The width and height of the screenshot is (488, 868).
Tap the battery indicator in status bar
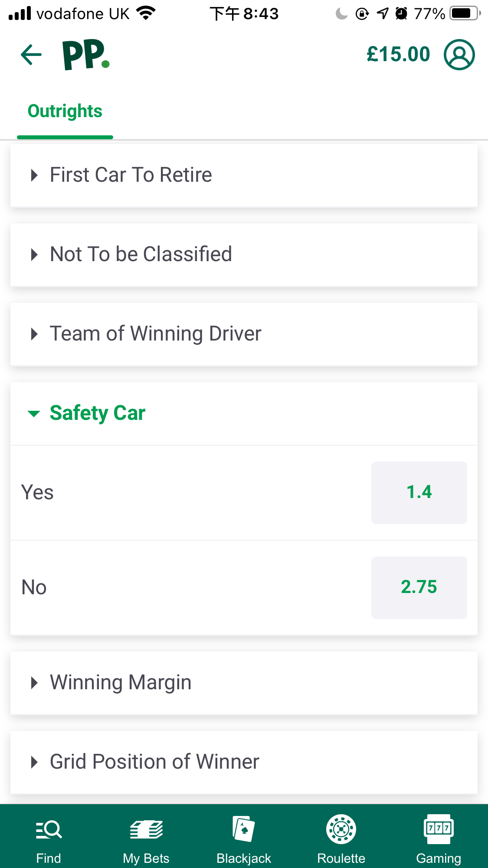(x=465, y=13)
